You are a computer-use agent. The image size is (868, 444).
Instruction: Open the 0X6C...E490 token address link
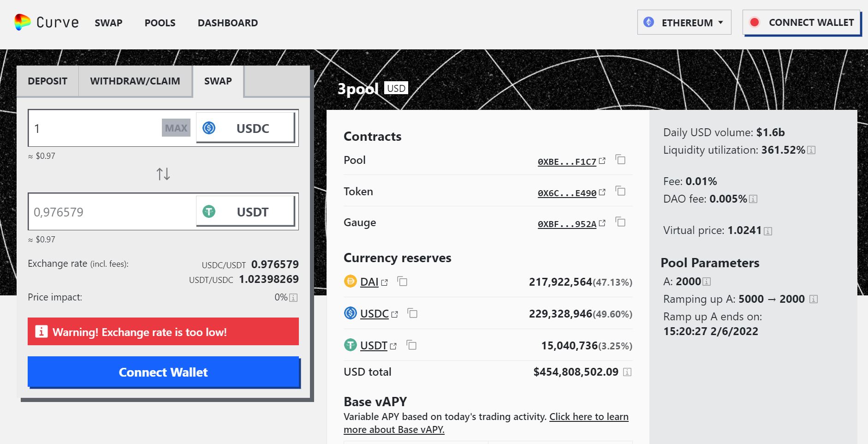pos(567,193)
